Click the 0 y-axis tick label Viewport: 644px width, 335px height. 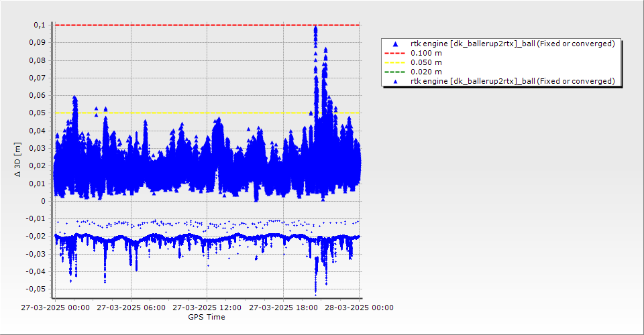tap(44, 201)
